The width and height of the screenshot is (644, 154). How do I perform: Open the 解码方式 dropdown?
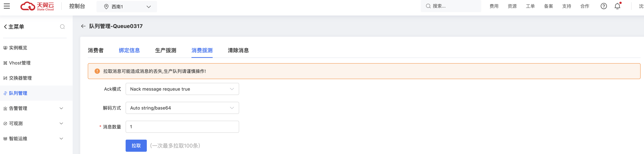pos(182,108)
